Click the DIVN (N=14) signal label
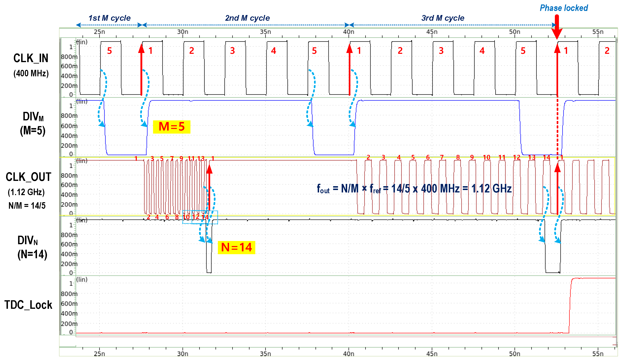 32,247
